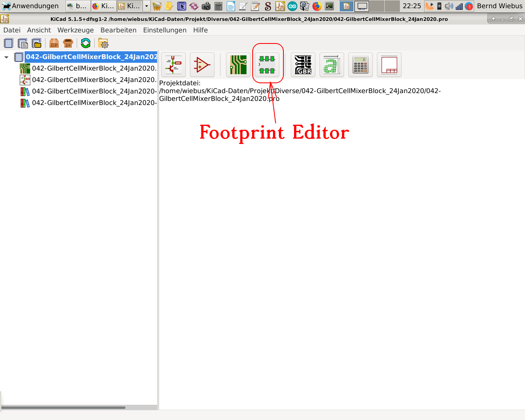The height and width of the screenshot is (420, 525).
Task: Launch the Symbol Editor
Action: (202, 65)
